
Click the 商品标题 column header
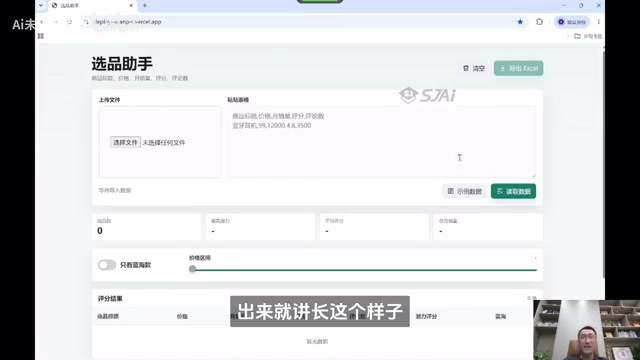tap(108, 316)
